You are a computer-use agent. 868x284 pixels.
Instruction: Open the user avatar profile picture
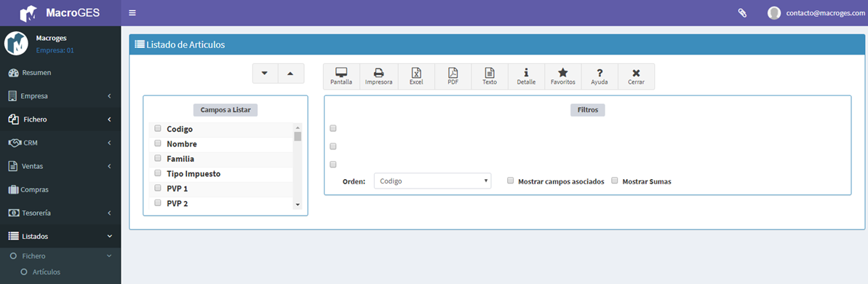pos(774,12)
